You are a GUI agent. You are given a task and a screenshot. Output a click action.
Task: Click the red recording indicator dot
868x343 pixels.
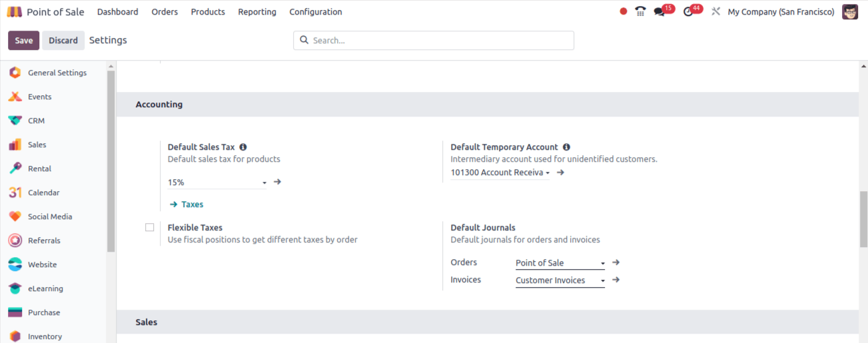point(624,11)
